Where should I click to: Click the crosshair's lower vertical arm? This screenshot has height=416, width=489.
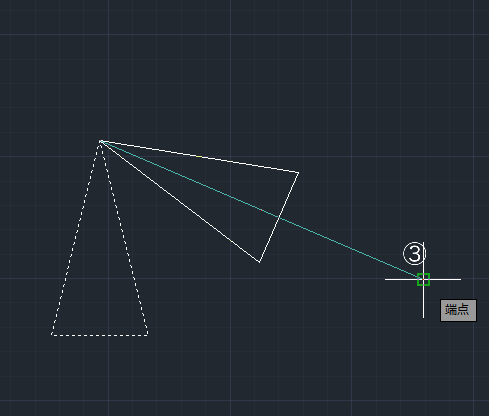424,302
